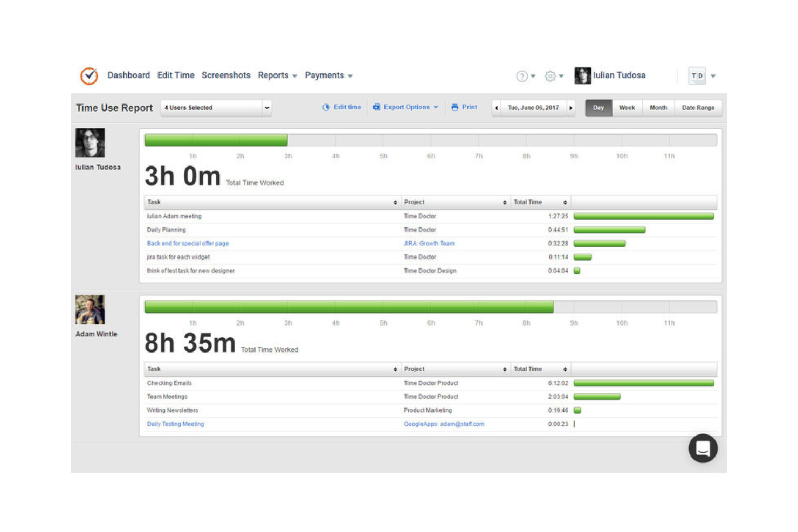Image resolution: width=798 pixels, height=532 pixels.
Task: Open the 4 Users Selected dropdown
Action: pyautogui.click(x=216, y=108)
